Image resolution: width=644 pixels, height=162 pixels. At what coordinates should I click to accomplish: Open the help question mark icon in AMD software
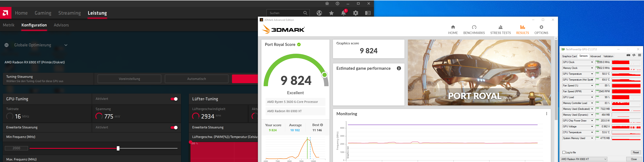[337, 3]
